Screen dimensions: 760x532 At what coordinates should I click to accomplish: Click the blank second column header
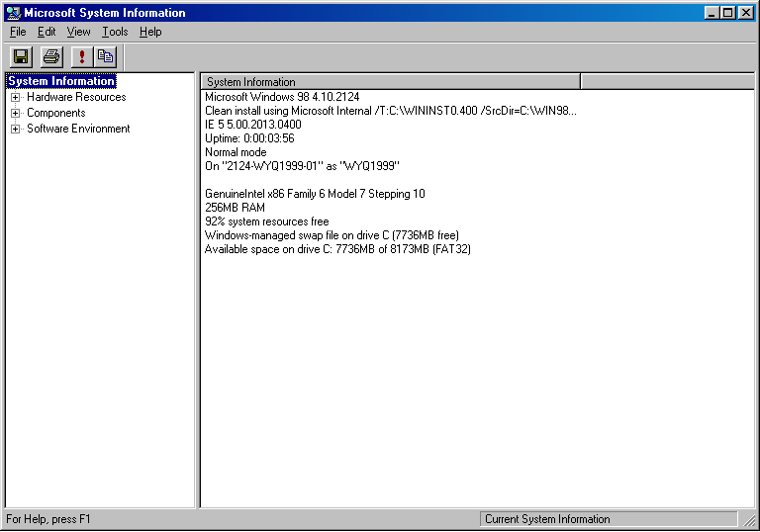click(x=667, y=82)
